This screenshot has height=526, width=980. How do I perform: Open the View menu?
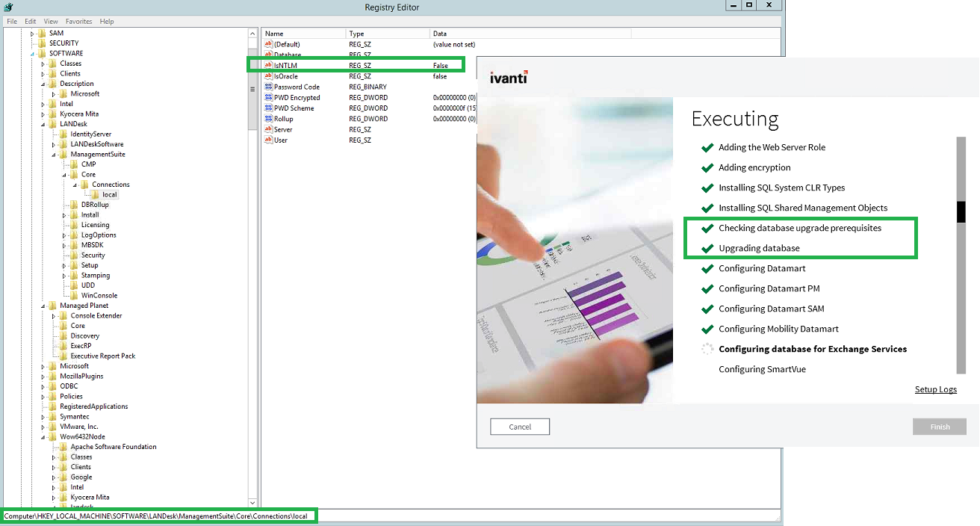(50, 21)
